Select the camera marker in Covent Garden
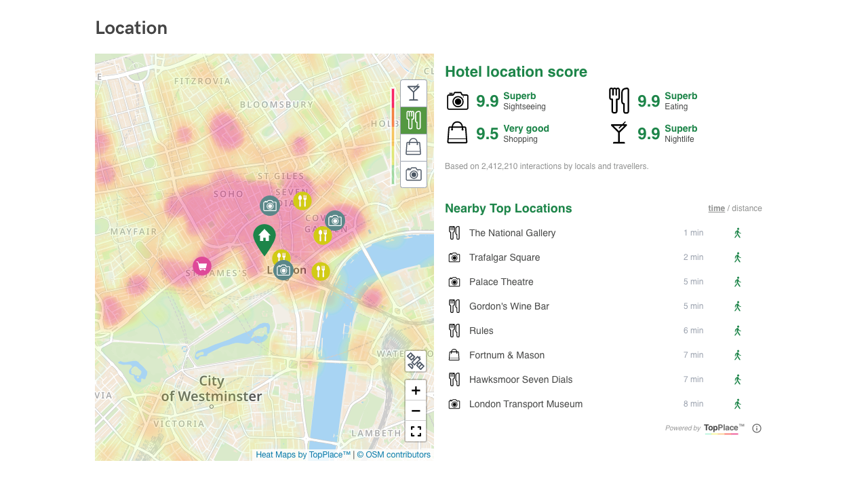 (335, 221)
